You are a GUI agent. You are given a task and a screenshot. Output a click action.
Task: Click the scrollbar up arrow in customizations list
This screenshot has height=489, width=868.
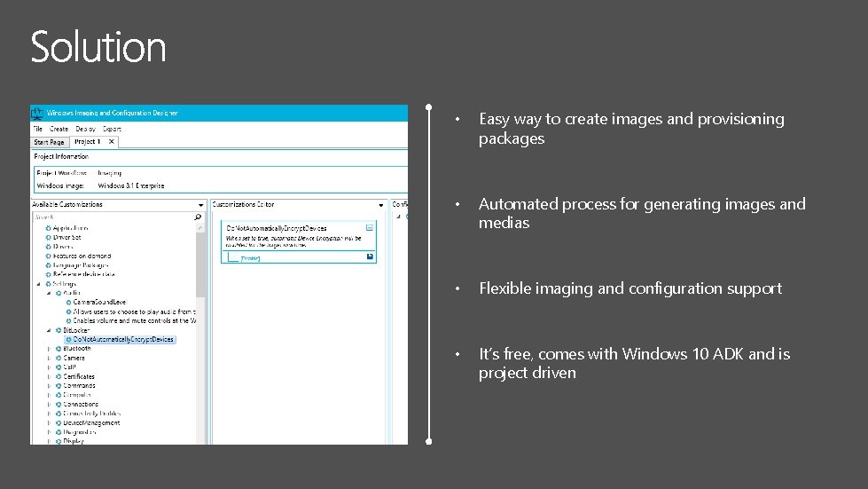199,227
